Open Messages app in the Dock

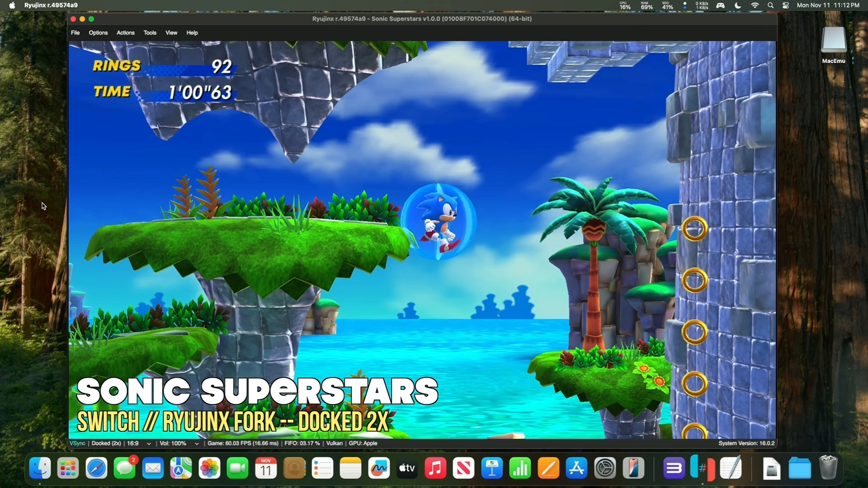pos(124,468)
